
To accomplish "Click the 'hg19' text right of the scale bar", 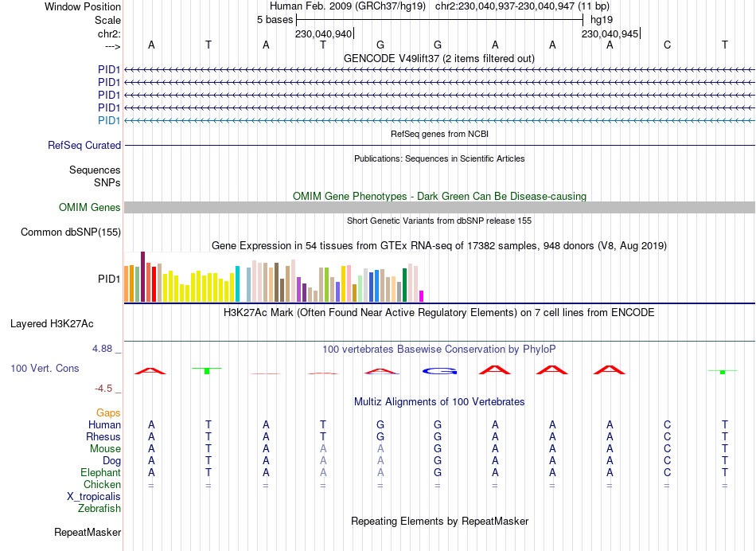I will coord(602,20).
